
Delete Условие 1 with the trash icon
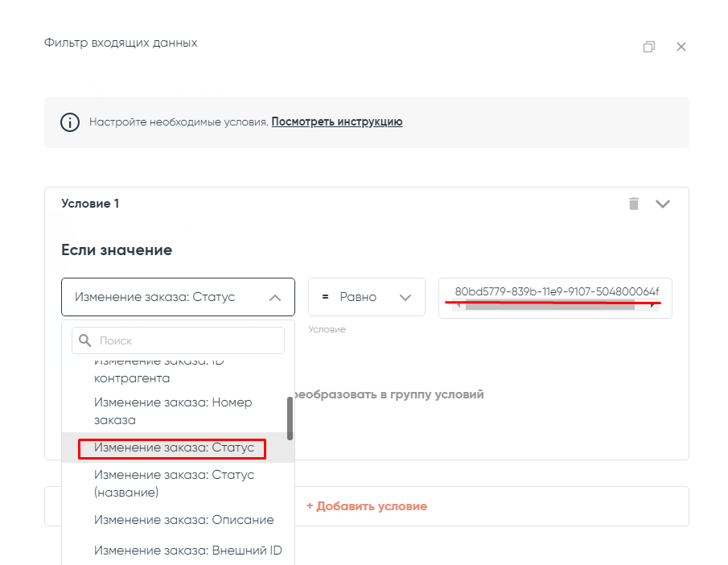pos(634,204)
